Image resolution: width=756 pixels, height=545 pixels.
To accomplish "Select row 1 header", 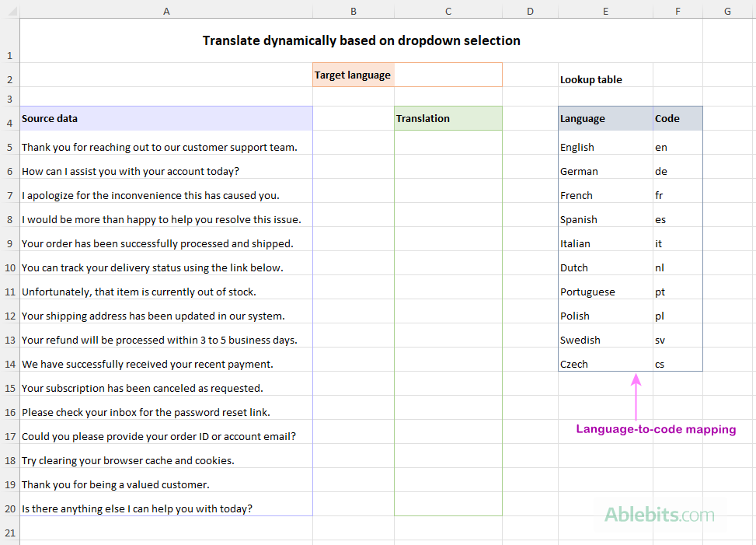I will tap(9, 40).
